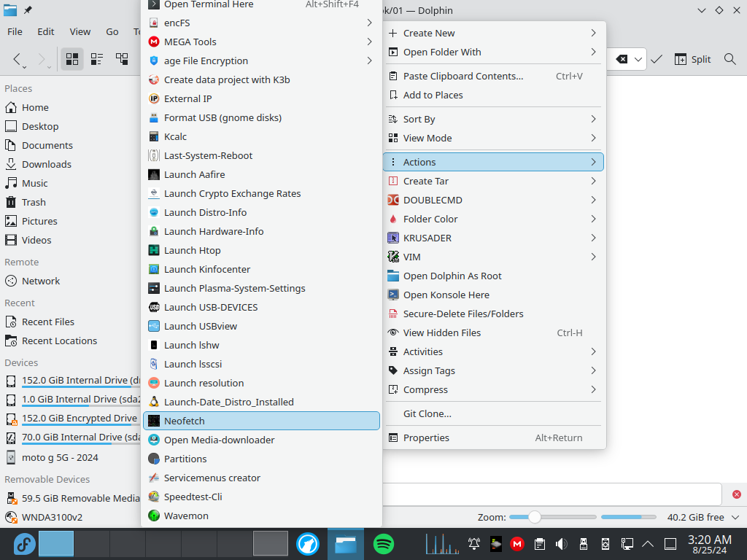Launch Htop from the Actions list
Screen dimensions: 747x560
(261, 251)
